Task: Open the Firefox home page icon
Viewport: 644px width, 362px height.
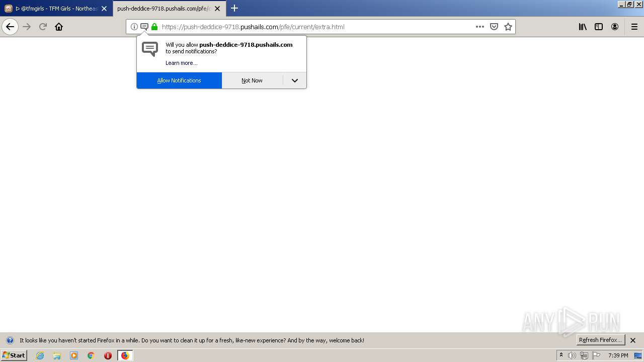Action: tap(59, 27)
